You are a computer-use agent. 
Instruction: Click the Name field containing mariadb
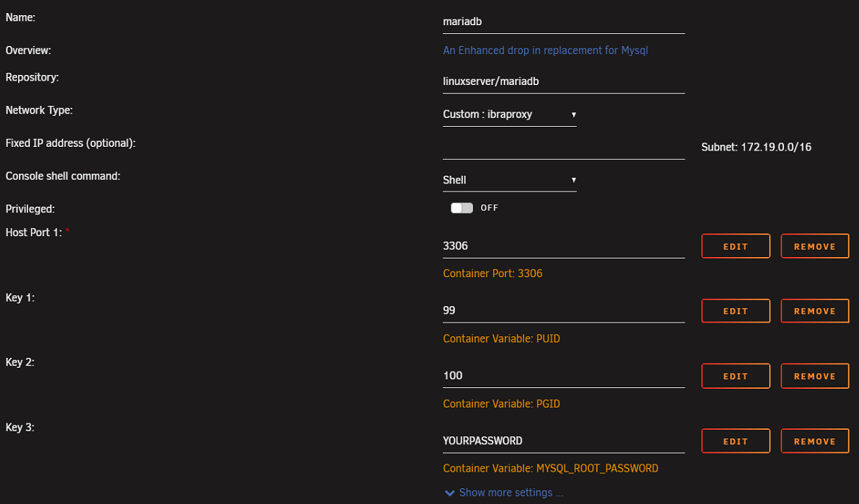(564, 22)
